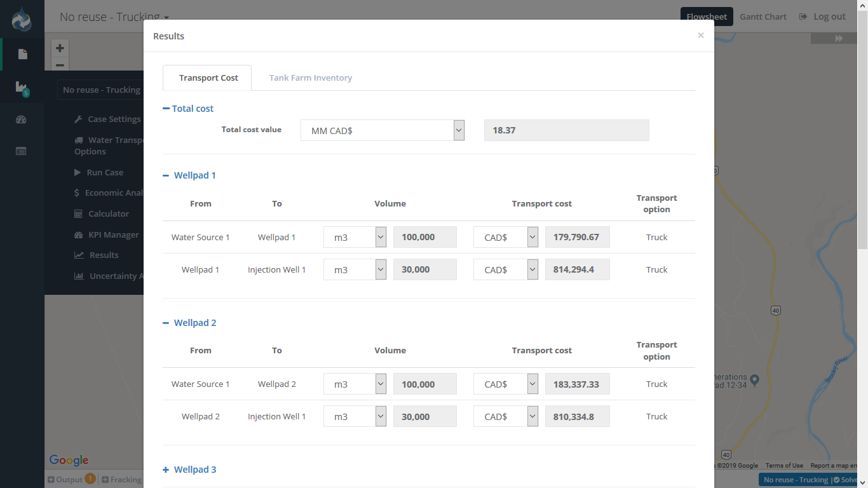Click the fast-forward collapse panel arrow

point(838,39)
